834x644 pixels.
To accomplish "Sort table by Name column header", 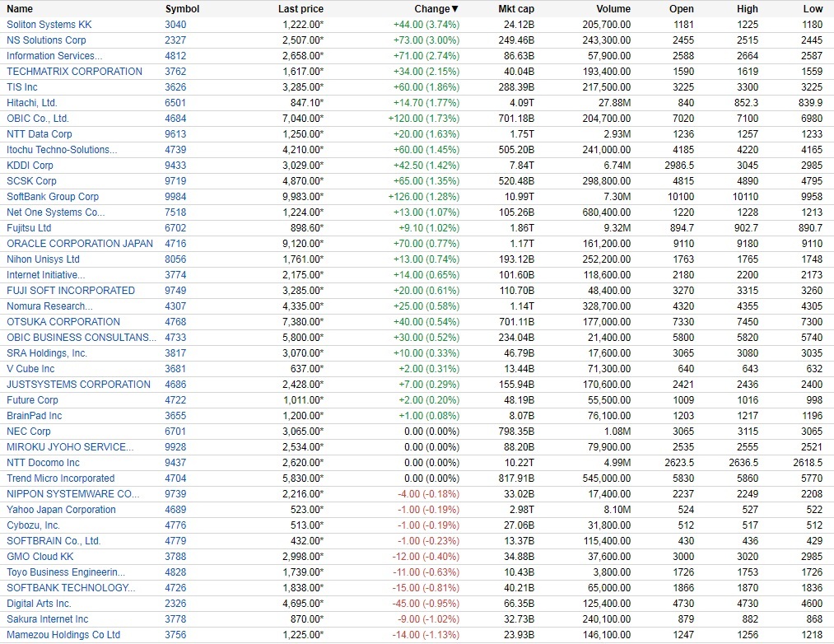I will (20, 9).
